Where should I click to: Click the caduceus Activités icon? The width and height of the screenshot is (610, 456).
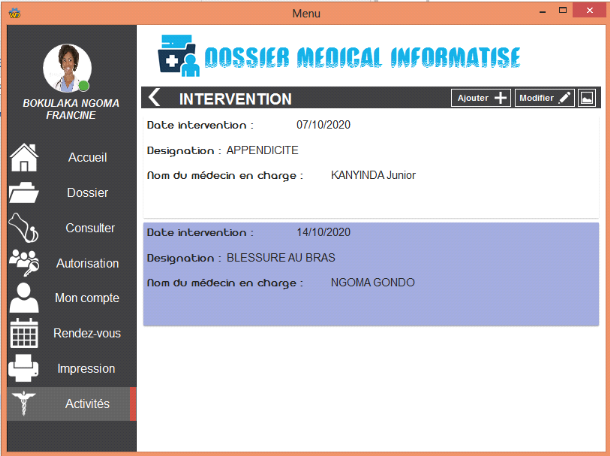pos(24,404)
